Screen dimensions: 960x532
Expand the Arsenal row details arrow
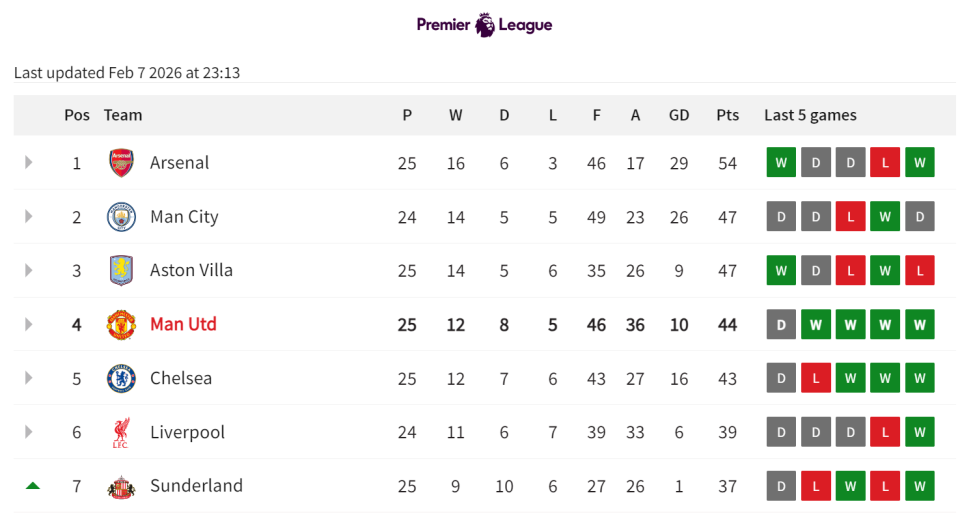pyautogui.click(x=29, y=162)
